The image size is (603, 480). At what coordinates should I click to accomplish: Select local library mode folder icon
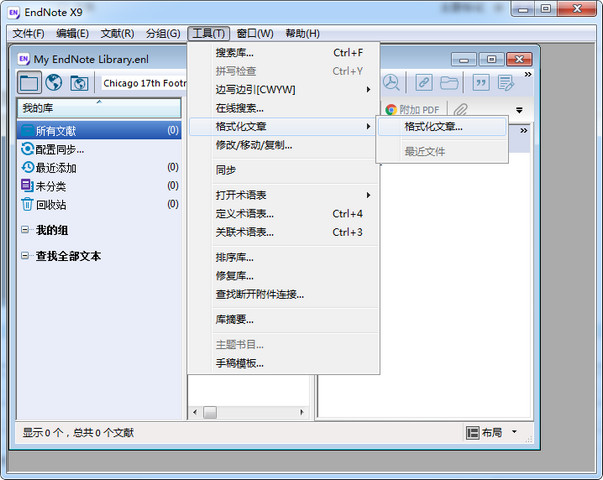[x=29, y=82]
